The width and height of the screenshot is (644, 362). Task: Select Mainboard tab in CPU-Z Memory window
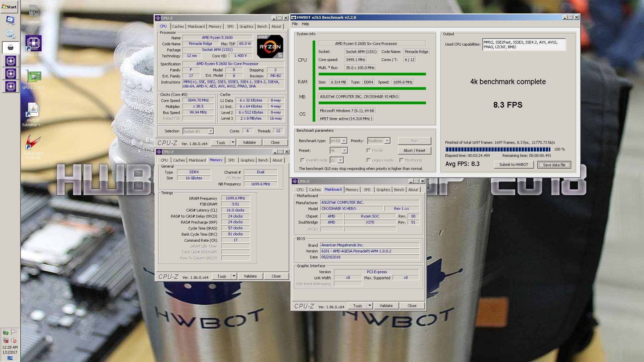point(197,160)
